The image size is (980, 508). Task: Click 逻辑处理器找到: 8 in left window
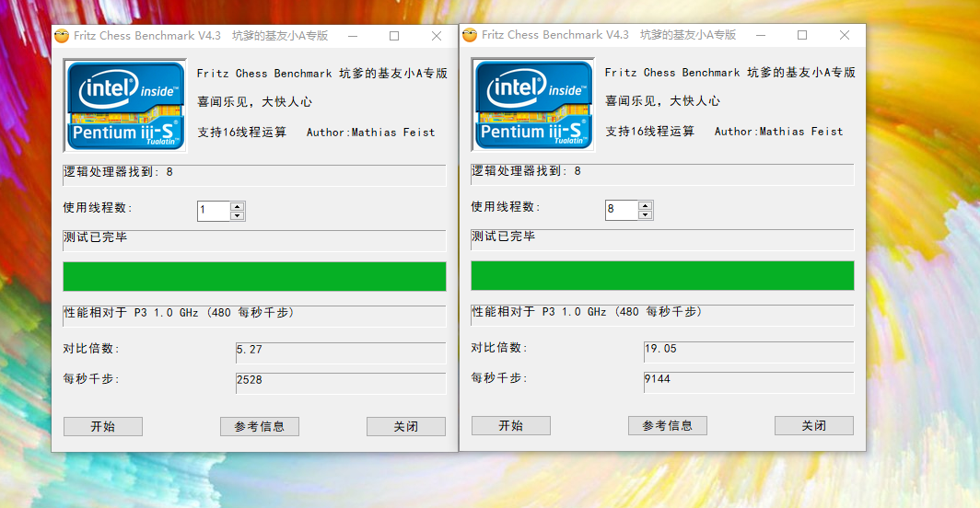pyautogui.click(x=254, y=175)
